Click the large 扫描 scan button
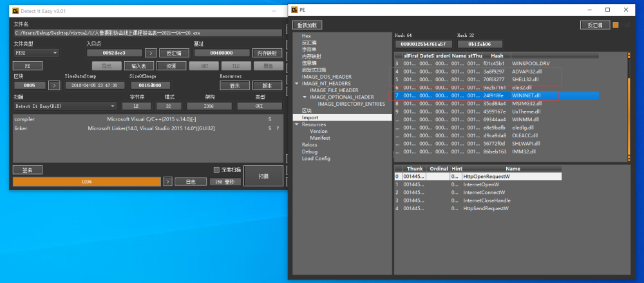 click(x=263, y=176)
